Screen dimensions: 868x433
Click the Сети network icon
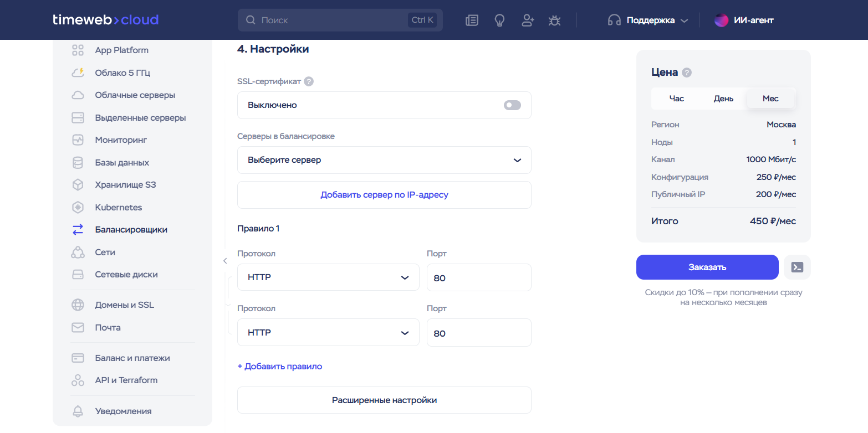point(78,252)
